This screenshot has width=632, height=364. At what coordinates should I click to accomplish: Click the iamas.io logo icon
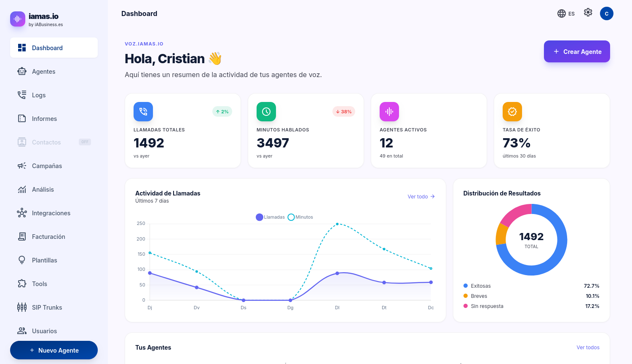point(18,19)
